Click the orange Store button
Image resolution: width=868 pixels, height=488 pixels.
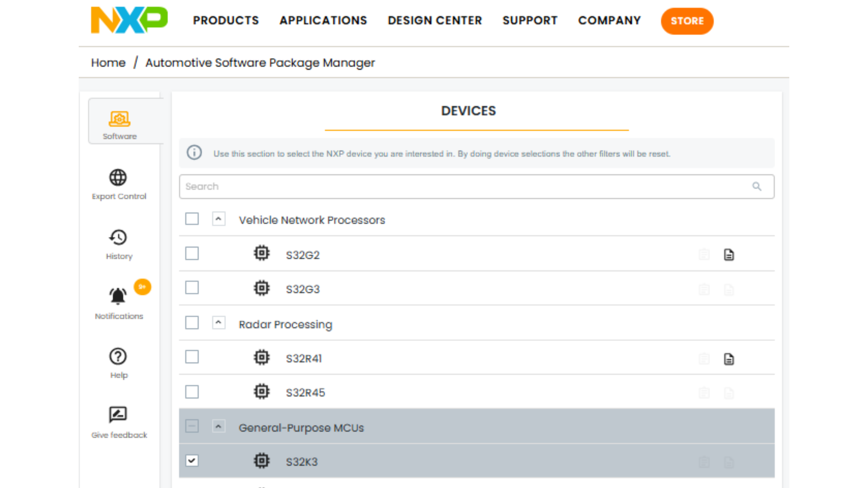(x=687, y=21)
